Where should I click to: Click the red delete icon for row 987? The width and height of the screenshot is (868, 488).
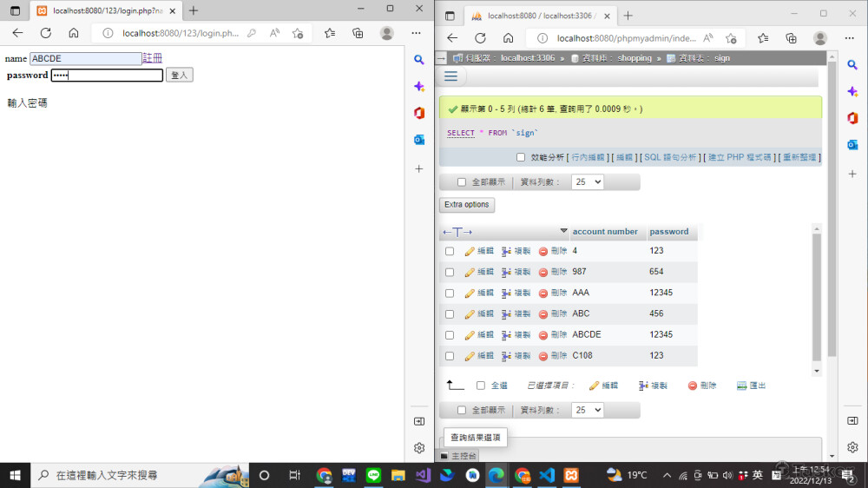543,273
